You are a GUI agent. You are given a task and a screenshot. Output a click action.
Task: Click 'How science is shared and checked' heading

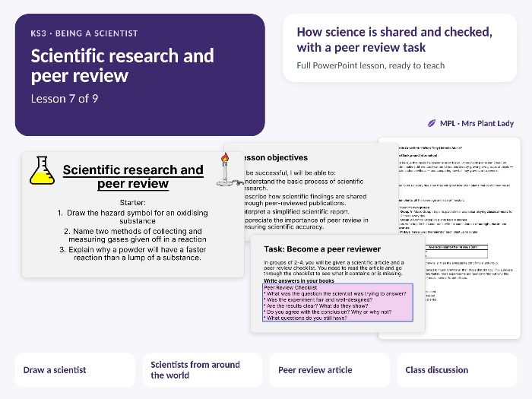point(394,40)
